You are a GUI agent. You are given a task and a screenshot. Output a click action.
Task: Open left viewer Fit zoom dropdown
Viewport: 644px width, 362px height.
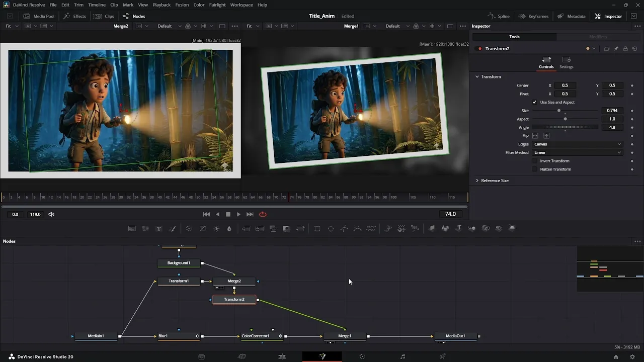(x=12, y=26)
